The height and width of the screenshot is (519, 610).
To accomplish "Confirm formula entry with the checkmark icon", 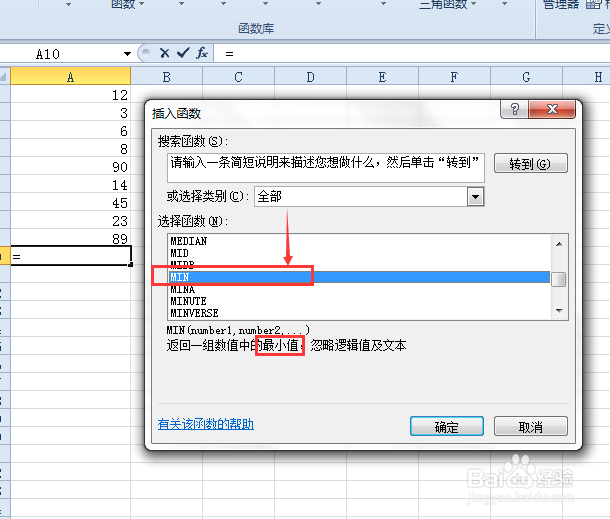I will pyautogui.click(x=183, y=53).
